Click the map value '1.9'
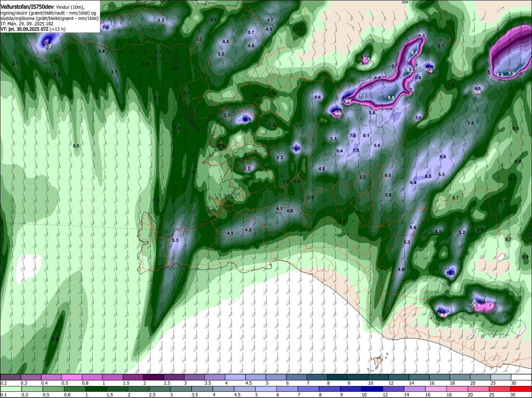 pos(286,182)
